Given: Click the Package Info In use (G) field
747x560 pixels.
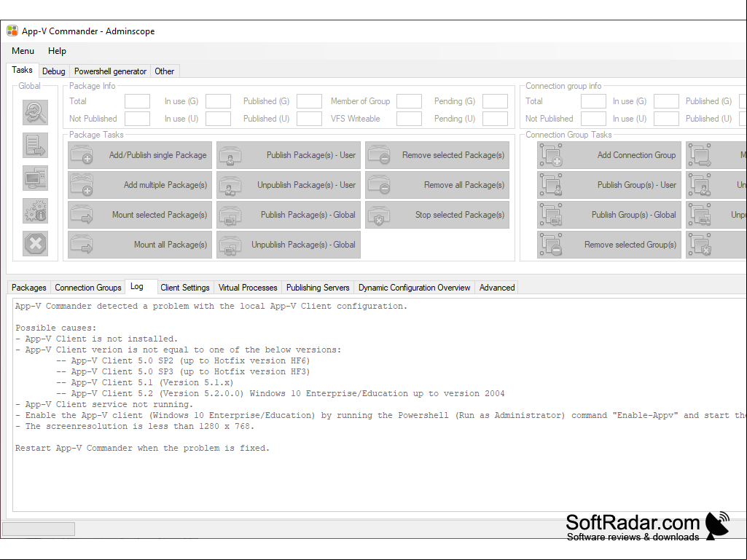Looking at the screenshot, I should coord(218,101).
